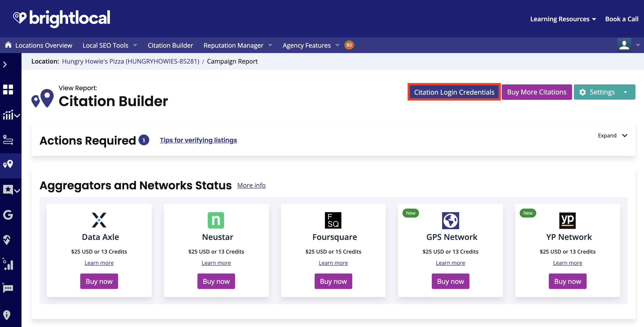Open the Hungry Howie's Pizza location link
Image resolution: width=644 pixels, height=327 pixels.
point(130,61)
